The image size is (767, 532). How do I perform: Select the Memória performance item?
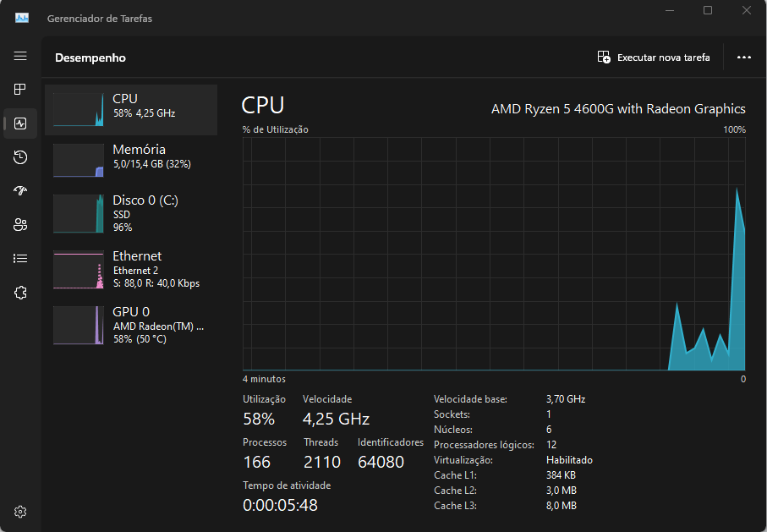131,160
